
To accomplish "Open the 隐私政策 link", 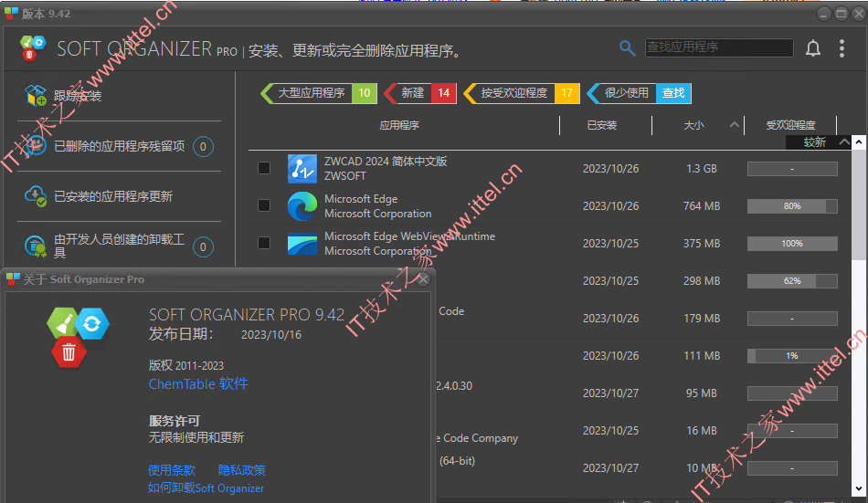I will pos(242,470).
